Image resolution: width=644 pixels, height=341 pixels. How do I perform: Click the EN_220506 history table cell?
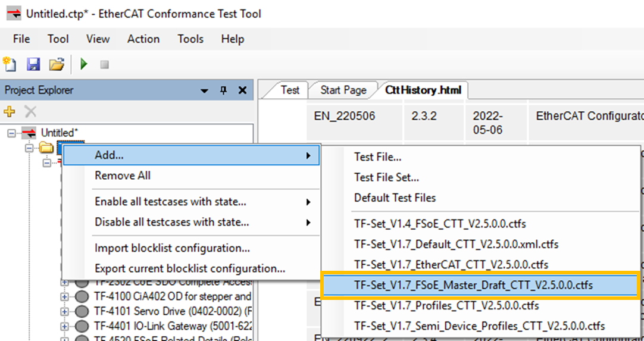point(355,123)
